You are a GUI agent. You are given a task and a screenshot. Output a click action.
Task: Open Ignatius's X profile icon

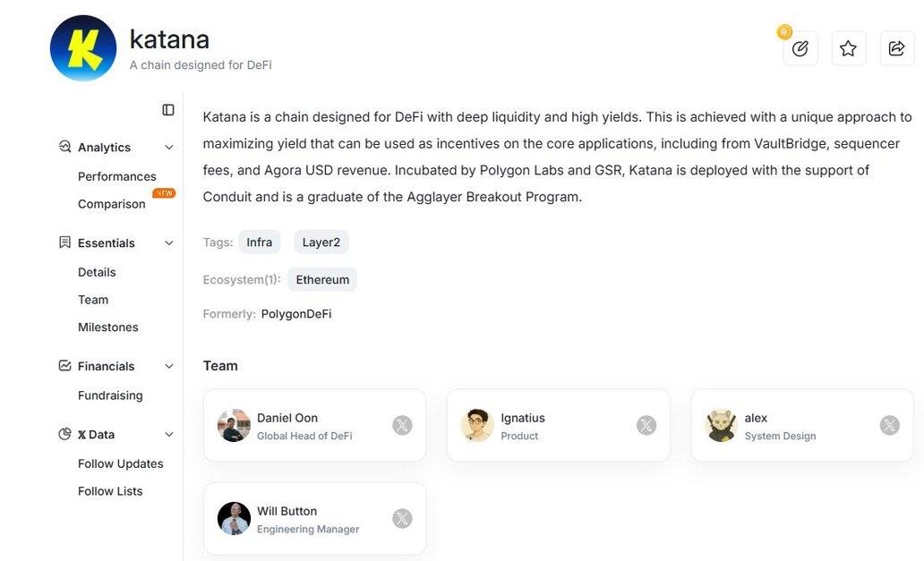click(x=646, y=426)
